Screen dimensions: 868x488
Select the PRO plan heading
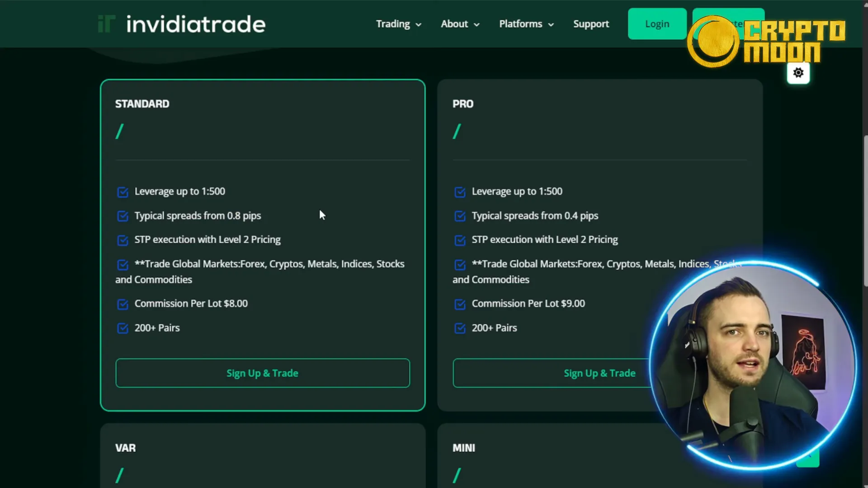pos(463,104)
